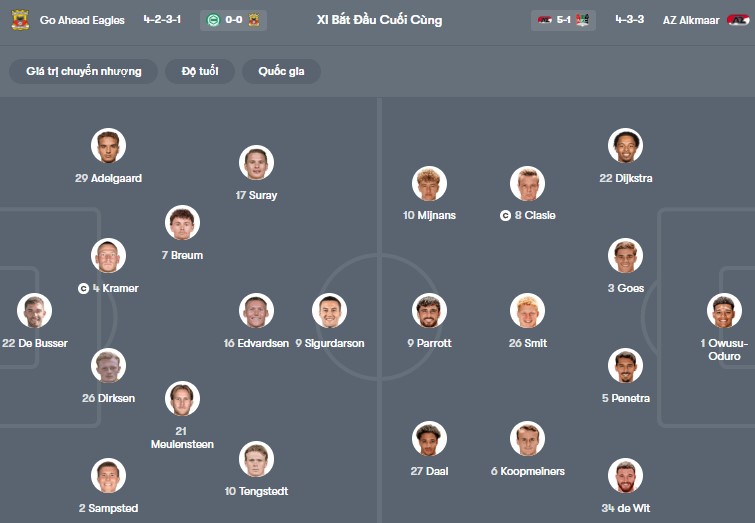
Task: Click the Go Ahead Eagles team name
Action: (x=82, y=20)
